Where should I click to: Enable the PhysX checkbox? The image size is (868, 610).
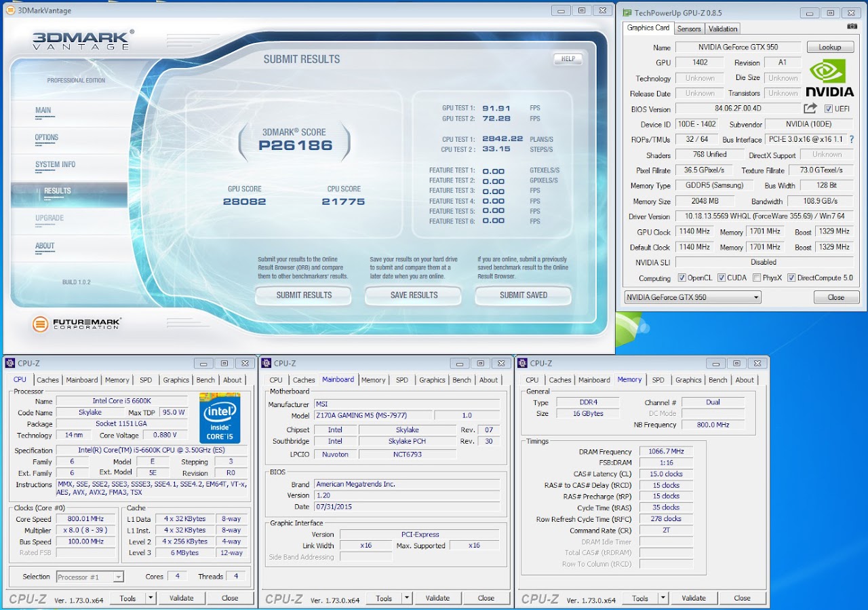[x=756, y=278]
